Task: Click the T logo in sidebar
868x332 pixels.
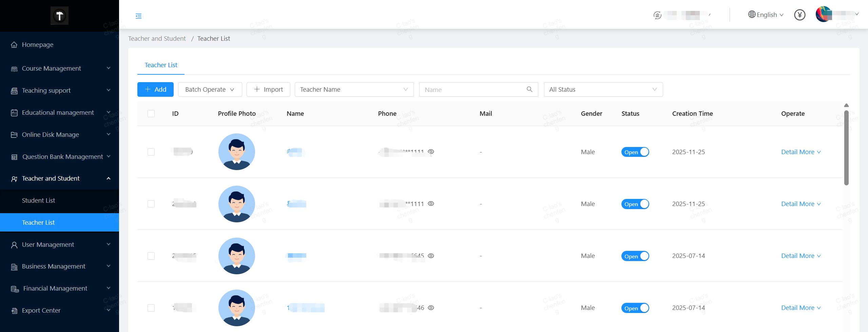Action: point(59,16)
